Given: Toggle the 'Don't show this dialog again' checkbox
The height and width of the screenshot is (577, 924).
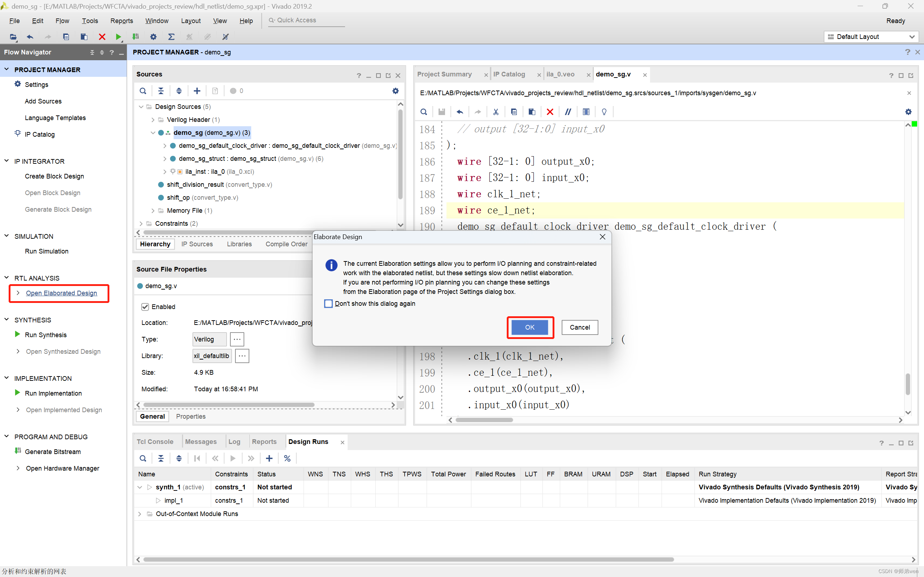Looking at the screenshot, I should pos(327,303).
